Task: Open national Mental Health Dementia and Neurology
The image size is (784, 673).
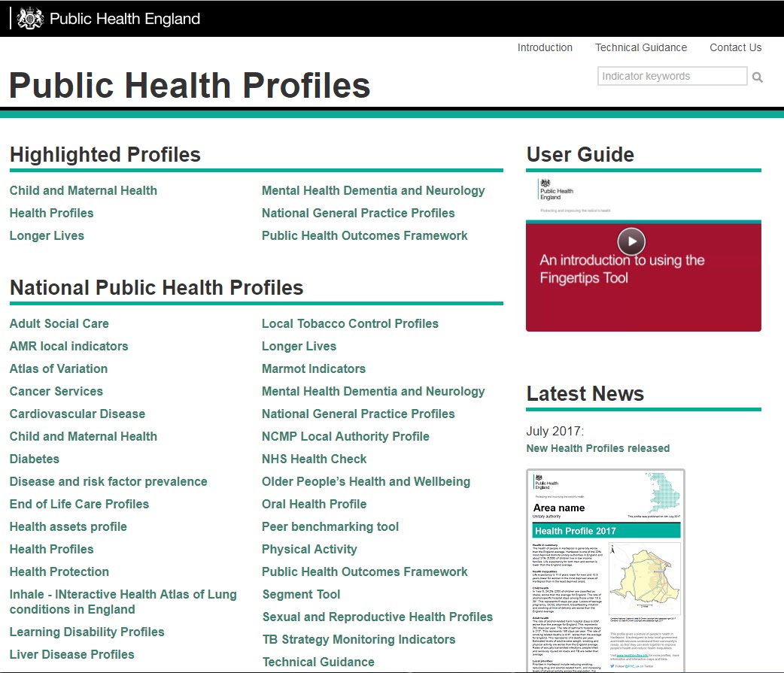Action: pyautogui.click(x=373, y=391)
